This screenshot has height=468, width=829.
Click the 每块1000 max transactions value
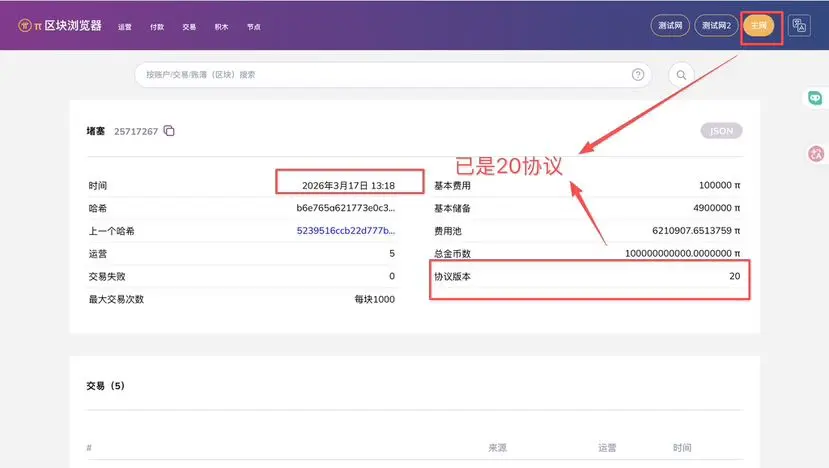[x=374, y=299]
